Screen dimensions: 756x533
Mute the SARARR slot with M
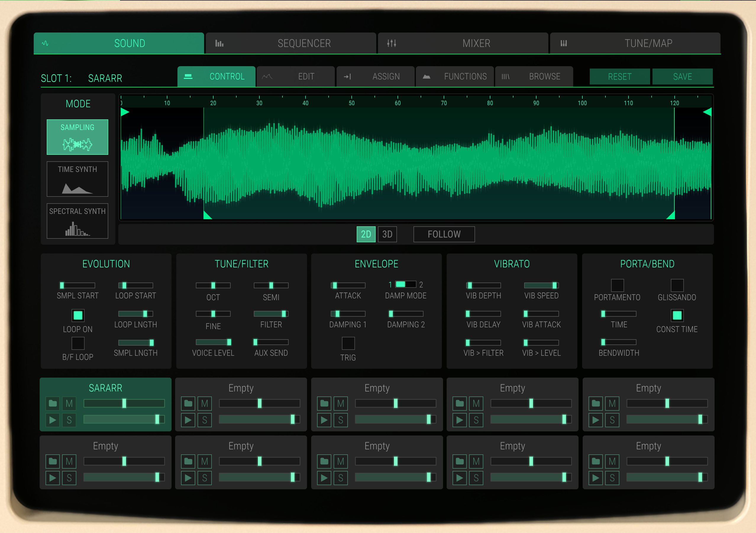click(69, 403)
